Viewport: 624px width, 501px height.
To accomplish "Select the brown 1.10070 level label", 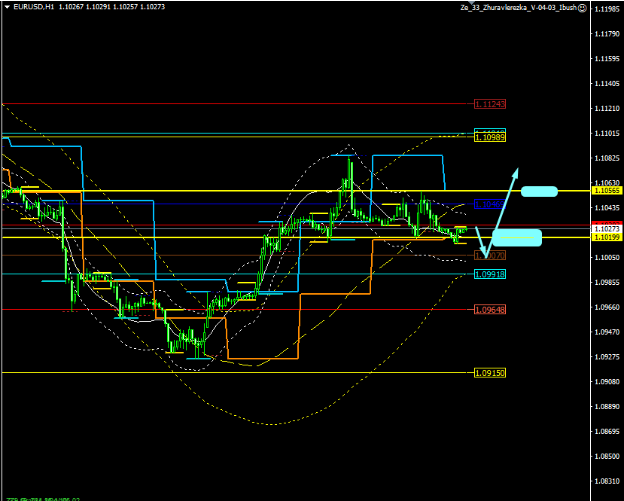I will pyautogui.click(x=489, y=256).
